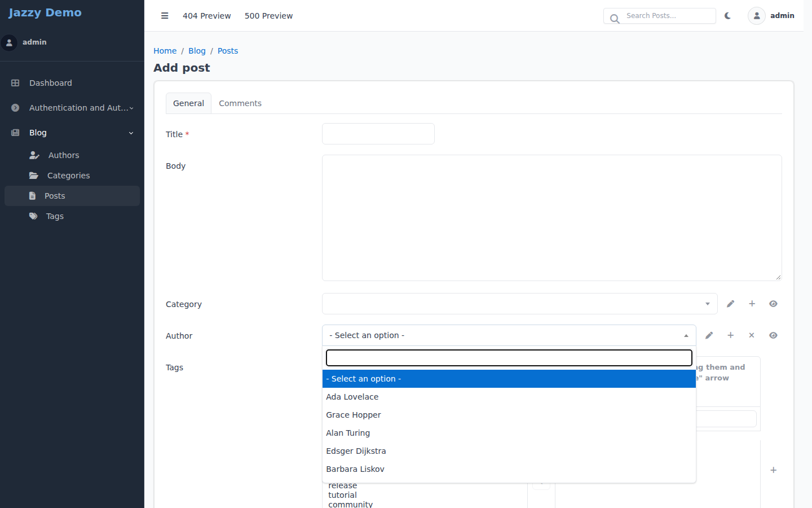This screenshot has height=508, width=812.
Task: Add a new author with plus icon
Action: point(730,335)
